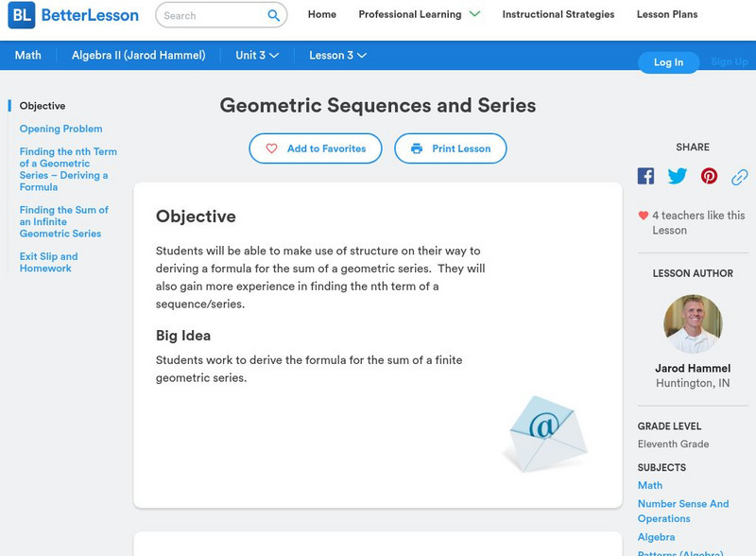Image resolution: width=756 pixels, height=556 pixels.
Task: Type in the Search field
Action: pos(210,15)
